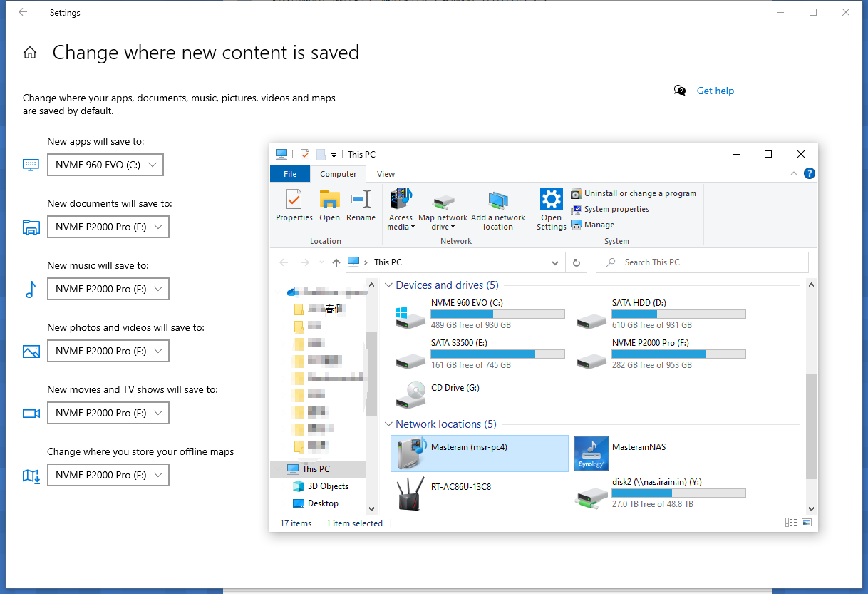868x594 pixels.
Task: Open the New apps save location dropdown
Action: [x=105, y=165]
